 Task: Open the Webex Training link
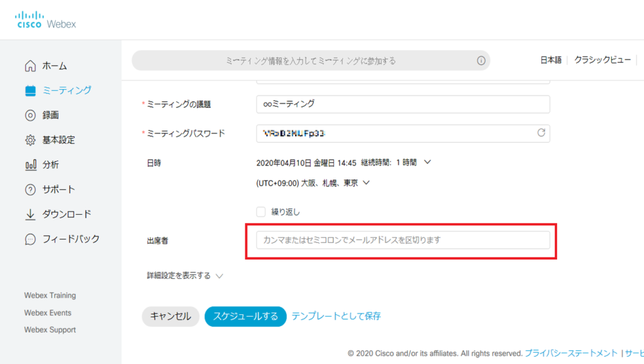click(50, 295)
